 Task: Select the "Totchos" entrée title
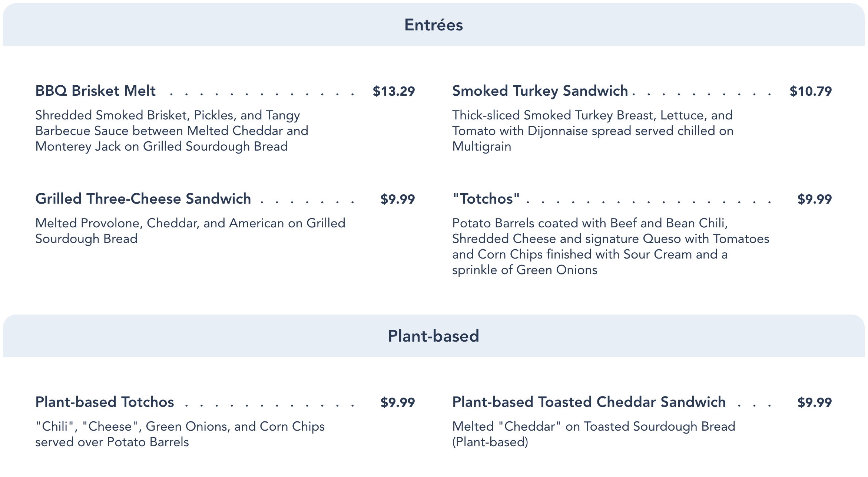(486, 199)
